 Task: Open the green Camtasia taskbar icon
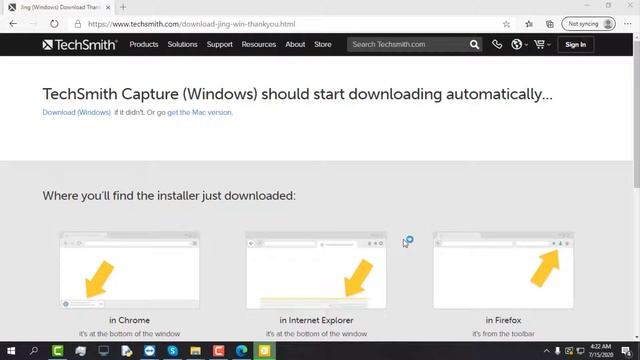[x=58, y=351]
